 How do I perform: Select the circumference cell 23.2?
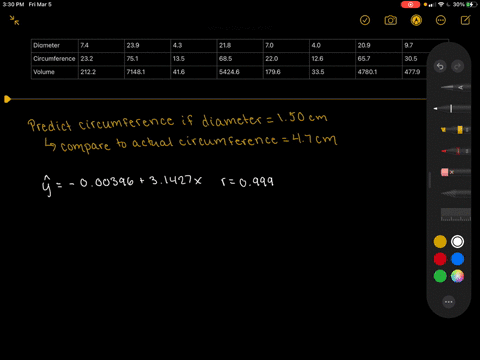pyautogui.click(x=101, y=59)
